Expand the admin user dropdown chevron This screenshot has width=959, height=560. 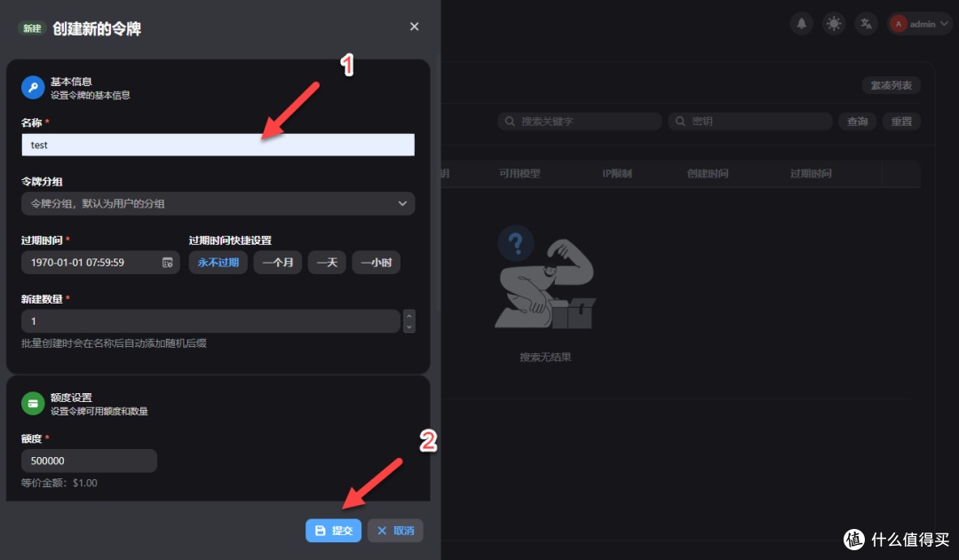[944, 24]
